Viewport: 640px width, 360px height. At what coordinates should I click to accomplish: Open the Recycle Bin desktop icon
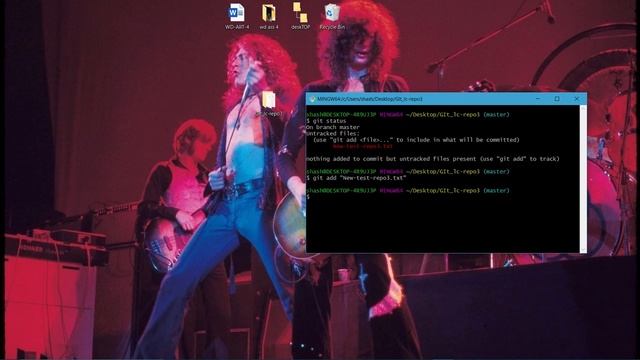pos(332,16)
